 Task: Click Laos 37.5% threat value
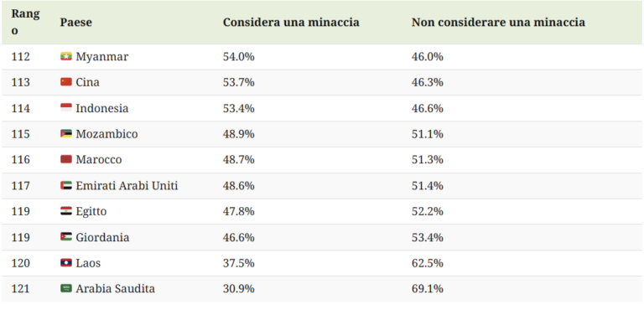239,263
